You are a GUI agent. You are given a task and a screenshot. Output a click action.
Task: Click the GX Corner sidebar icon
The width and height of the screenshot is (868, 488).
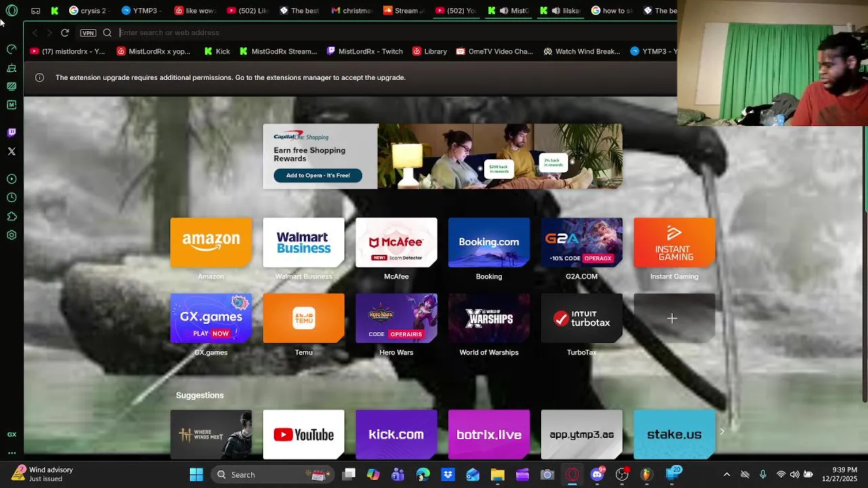pyautogui.click(x=12, y=434)
